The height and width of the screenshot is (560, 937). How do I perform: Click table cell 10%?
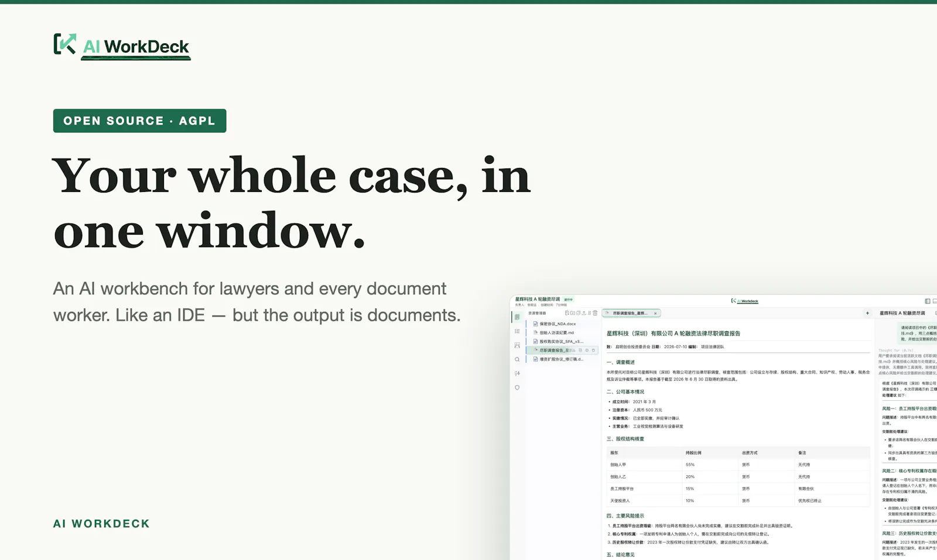[690, 501]
